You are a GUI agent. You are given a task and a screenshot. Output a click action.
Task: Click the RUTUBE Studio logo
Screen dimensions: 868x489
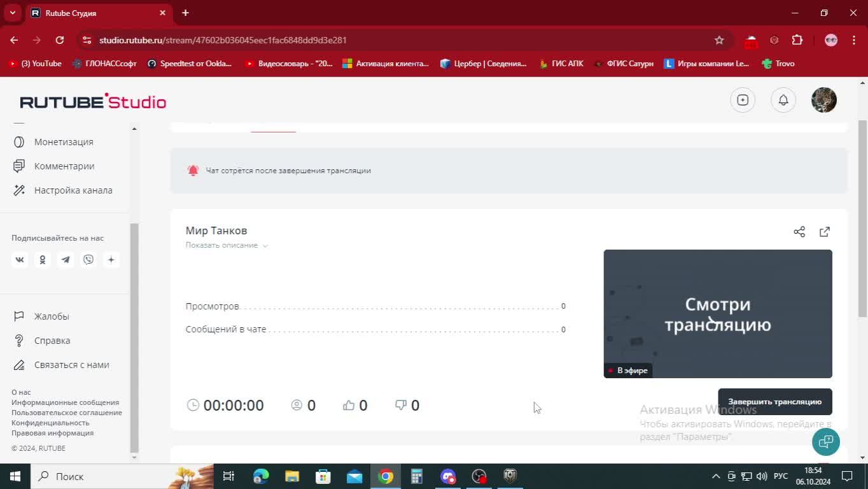coord(93,101)
